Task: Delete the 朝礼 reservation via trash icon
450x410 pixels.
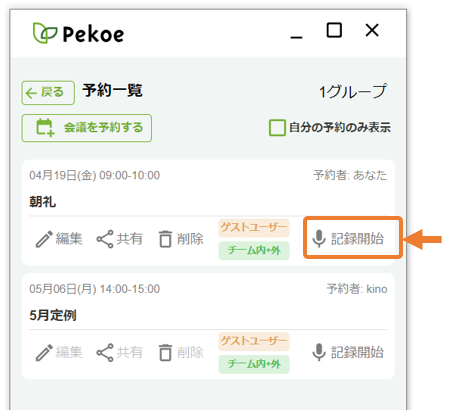Action: (x=165, y=239)
